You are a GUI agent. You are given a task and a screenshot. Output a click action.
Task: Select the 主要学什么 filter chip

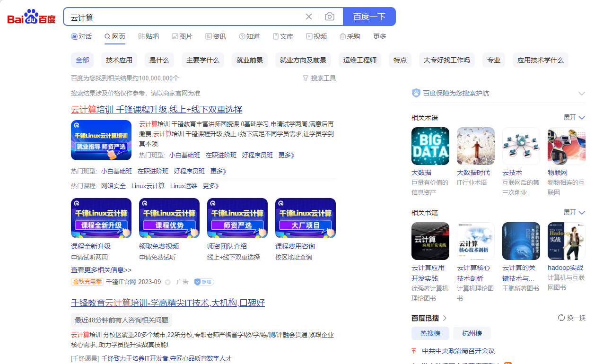203,60
